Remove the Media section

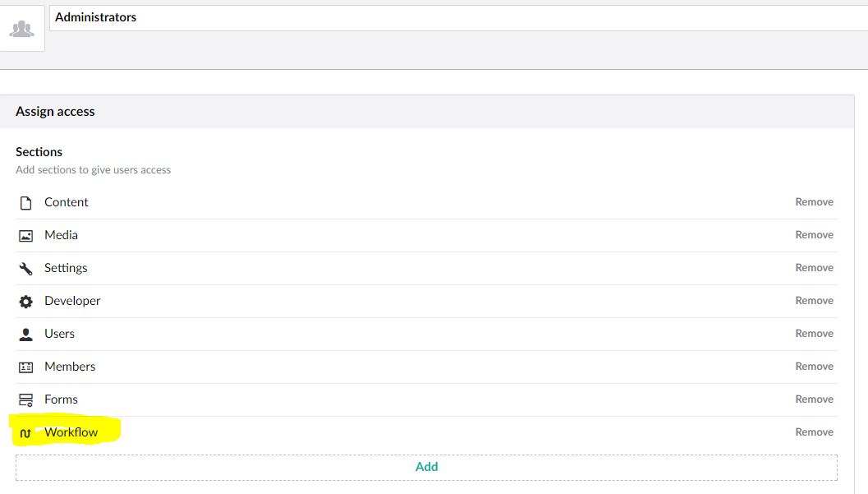click(x=814, y=235)
